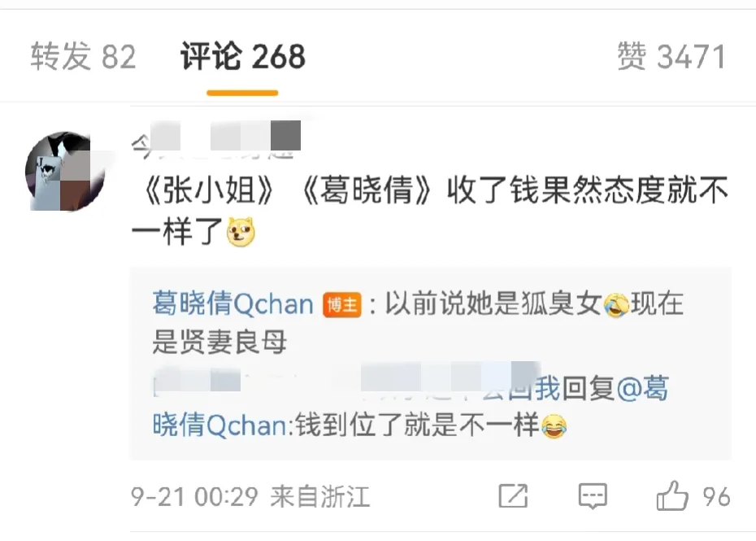The image size is (756, 541).
Task: Tap the commenter's round avatar
Action: pos(65,172)
